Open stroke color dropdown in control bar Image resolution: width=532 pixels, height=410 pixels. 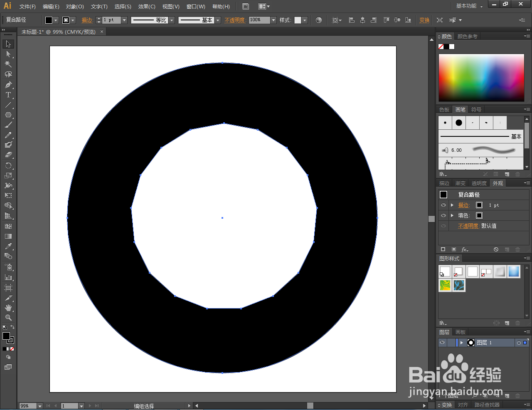coord(73,20)
